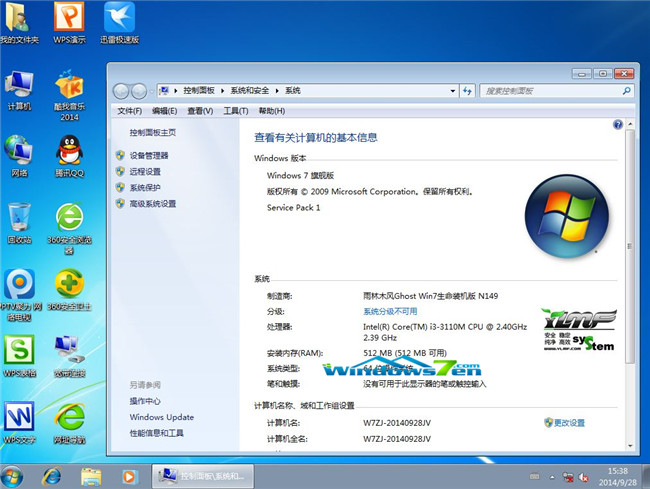
Task: Click the YLMF system logo image
Action: 580,330
